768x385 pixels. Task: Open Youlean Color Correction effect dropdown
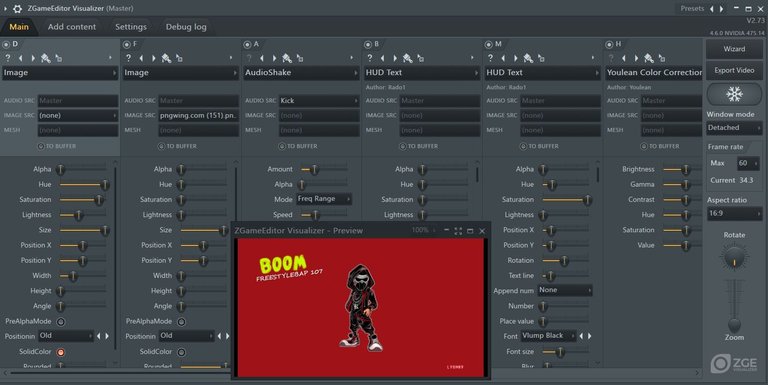tap(654, 73)
